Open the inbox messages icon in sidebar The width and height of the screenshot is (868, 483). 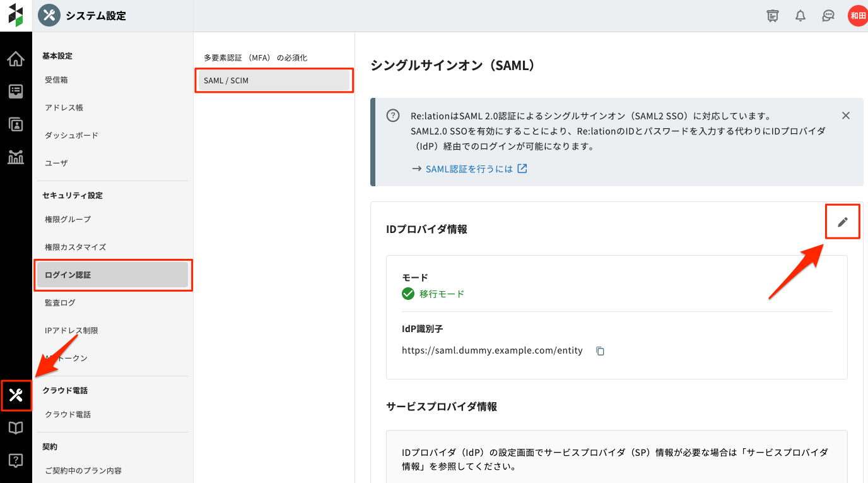pyautogui.click(x=16, y=92)
